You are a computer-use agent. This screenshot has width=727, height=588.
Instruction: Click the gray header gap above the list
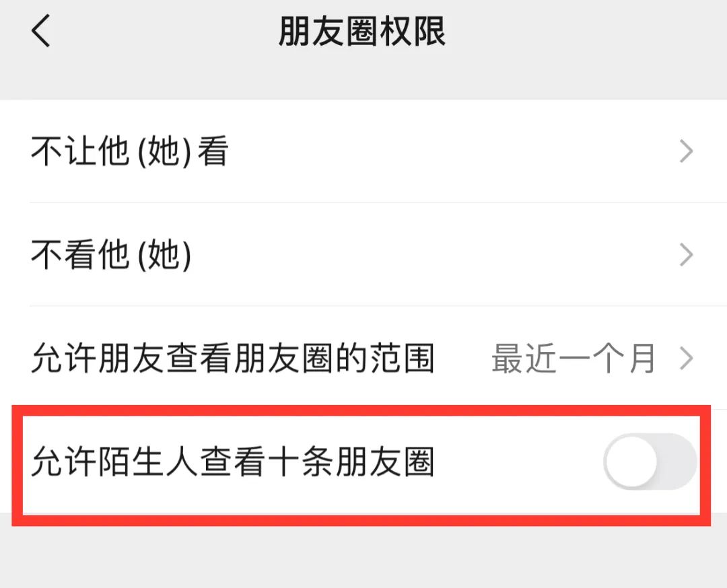363,82
